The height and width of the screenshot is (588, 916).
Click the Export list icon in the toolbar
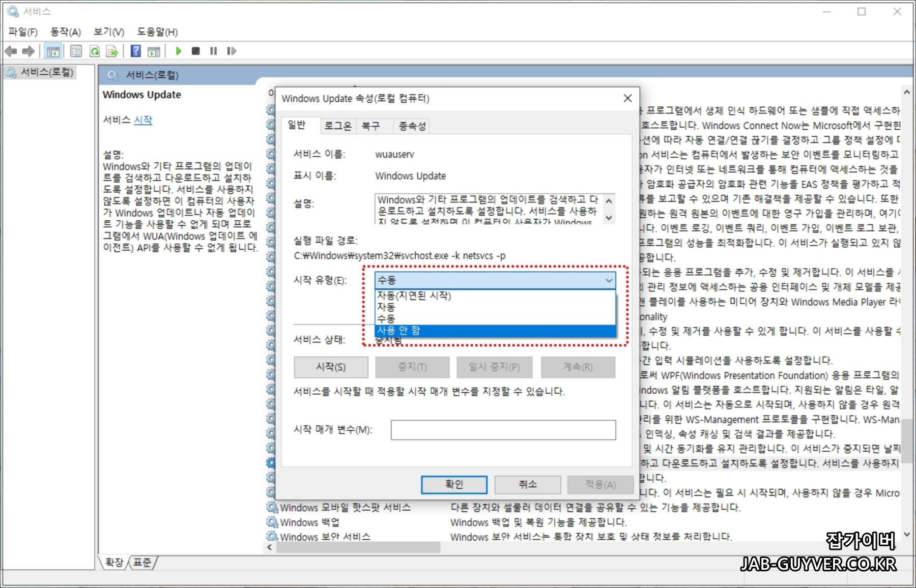coord(112,51)
